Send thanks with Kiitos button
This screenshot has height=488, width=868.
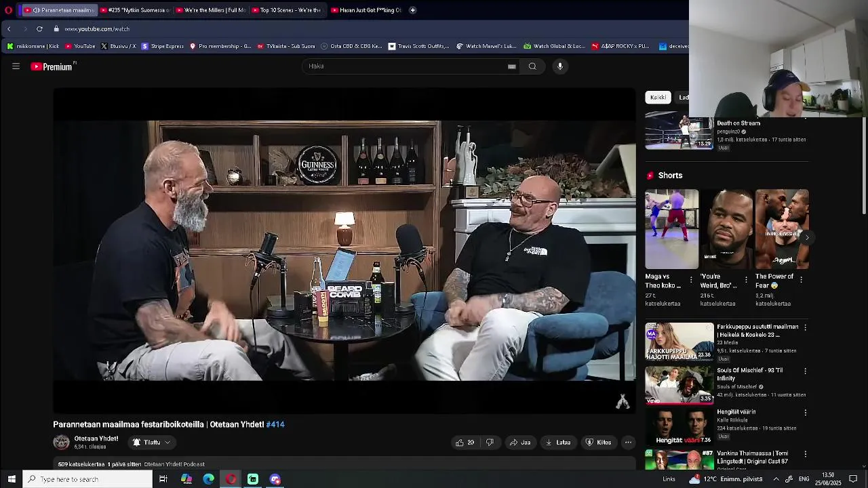coord(598,443)
